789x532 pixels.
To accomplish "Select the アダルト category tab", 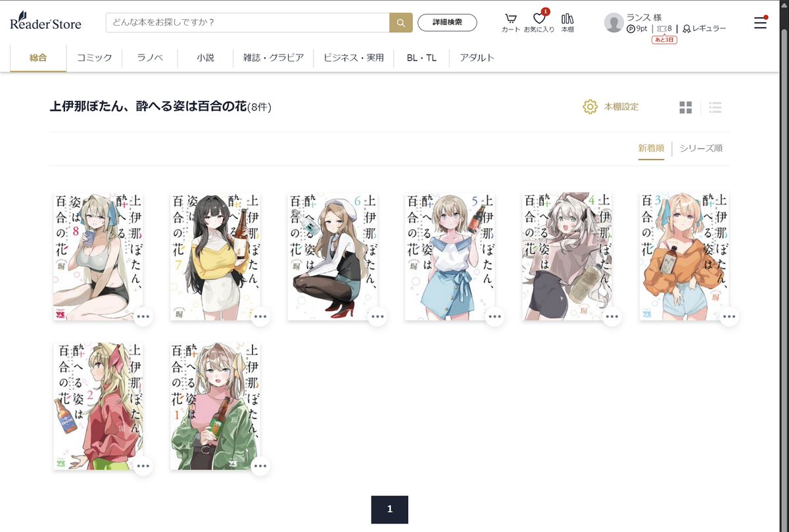I will pyautogui.click(x=477, y=58).
